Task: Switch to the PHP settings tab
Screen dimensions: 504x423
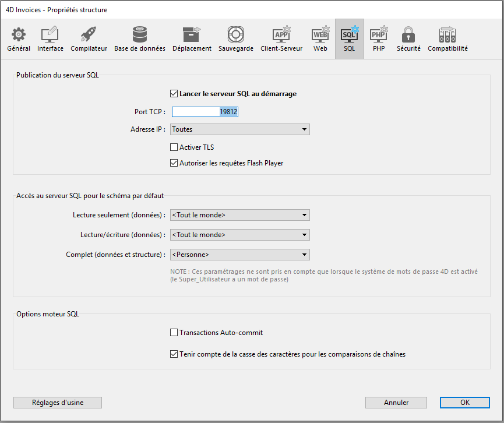Action: 379,35
